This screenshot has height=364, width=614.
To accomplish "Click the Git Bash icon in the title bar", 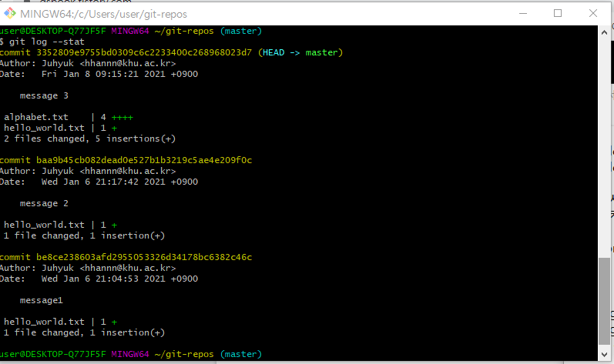I will pyautogui.click(x=10, y=14).
